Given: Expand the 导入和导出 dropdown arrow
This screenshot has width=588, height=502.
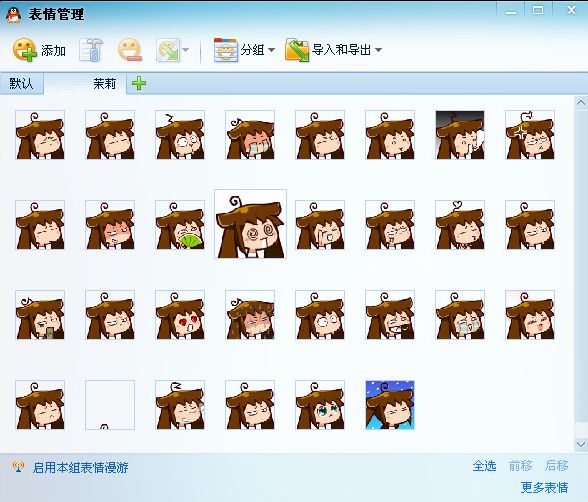Looking at the screenshot, I should click(378, 50).
